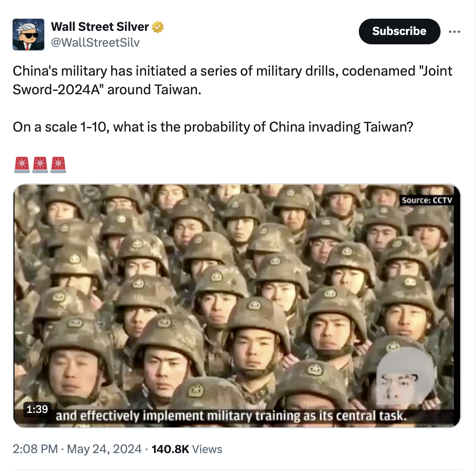476x475 pixels.
Task: View the 140.8K Views analytics
Action: 187,449
